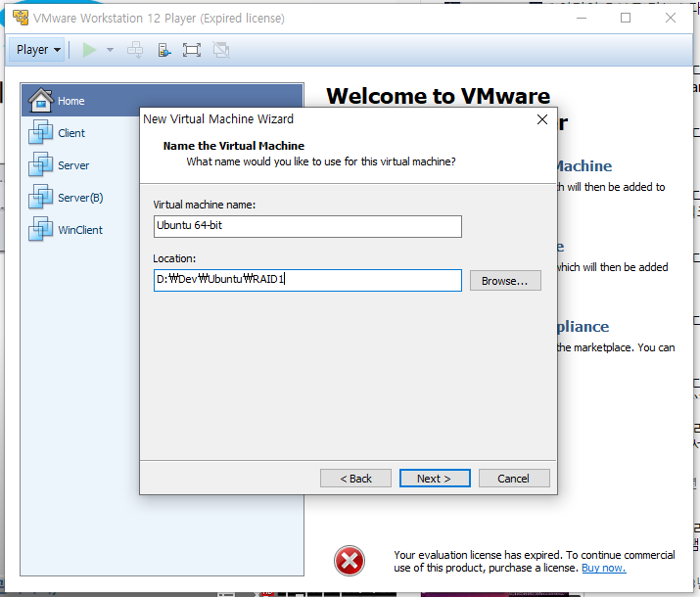
Task: Select the Server(B) virtual machine
Action: coord(80,198)
